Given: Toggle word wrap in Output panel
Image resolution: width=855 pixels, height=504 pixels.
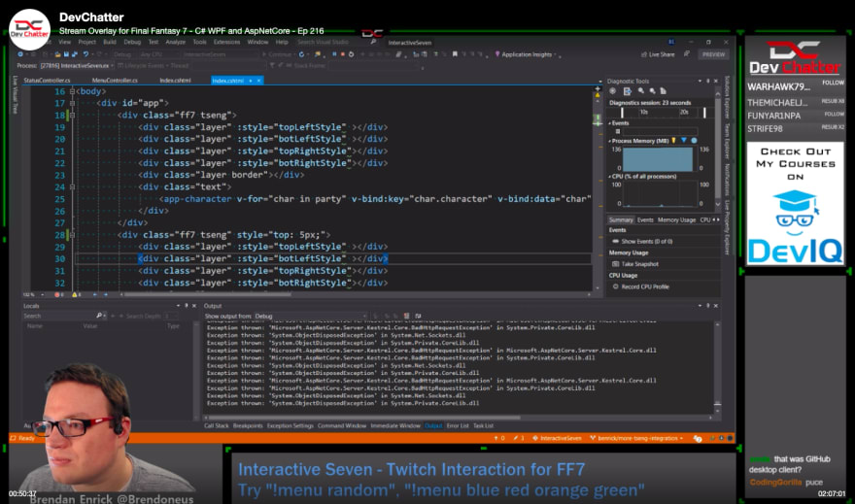Looking at the screenshot, I should point(418,316).
